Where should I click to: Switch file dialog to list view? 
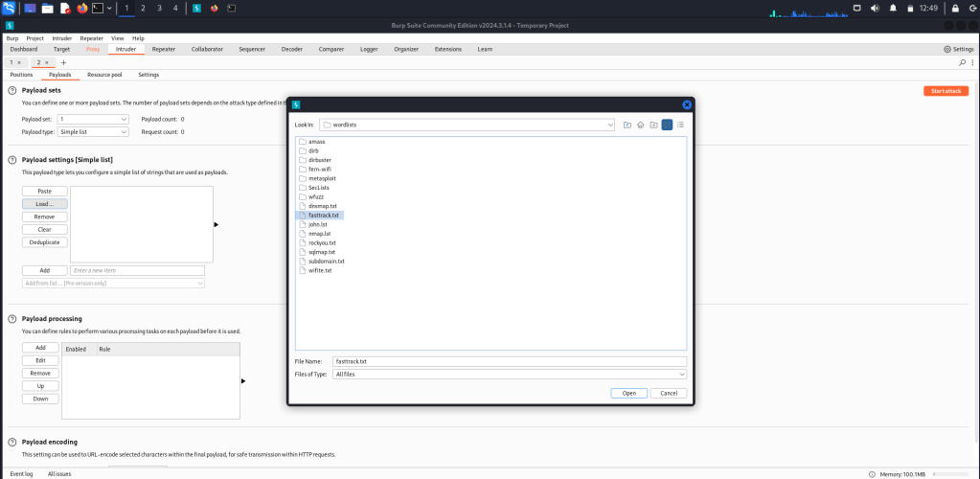pyautogui.click(x=667, y=125)
